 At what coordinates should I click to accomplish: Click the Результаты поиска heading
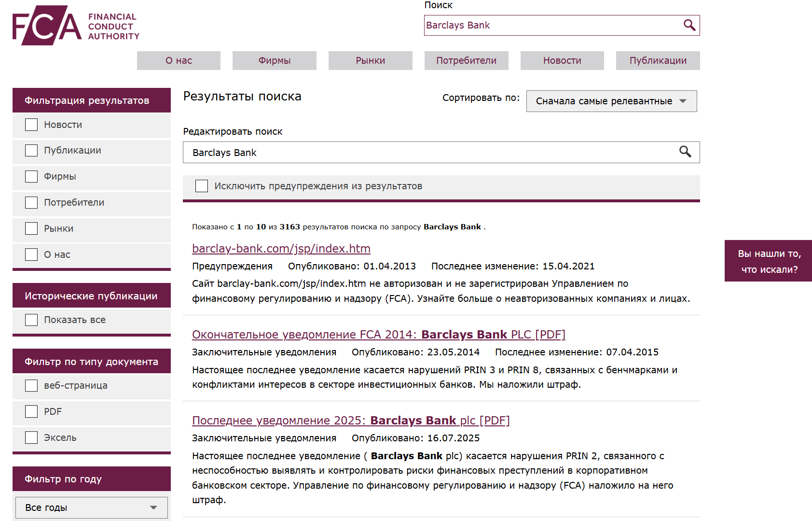click(242, 96)
